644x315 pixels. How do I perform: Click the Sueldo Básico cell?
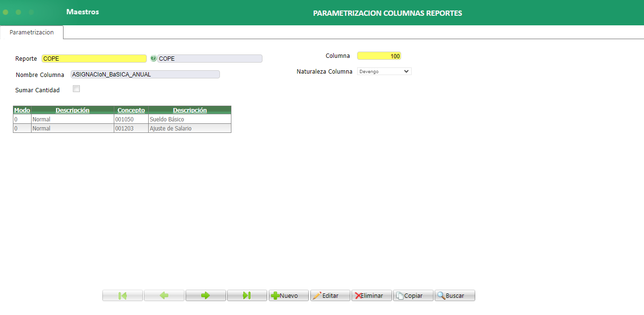point(190,119)
